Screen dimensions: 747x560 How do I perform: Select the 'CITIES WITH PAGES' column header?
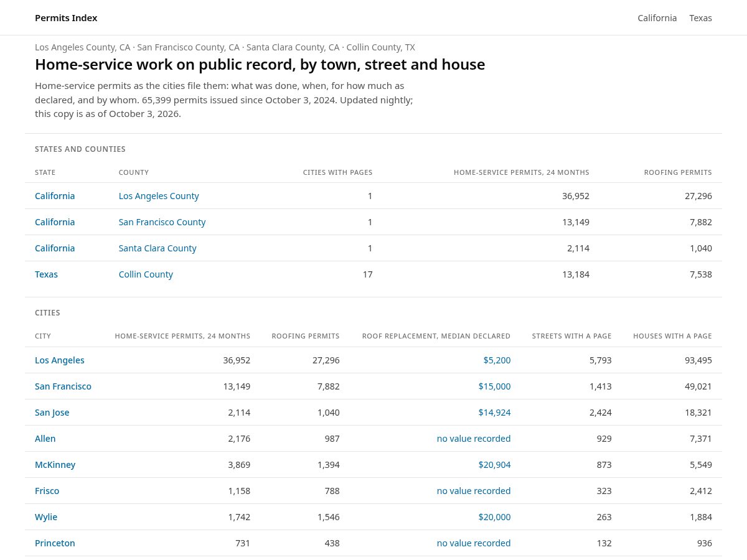tap(338, 172)
